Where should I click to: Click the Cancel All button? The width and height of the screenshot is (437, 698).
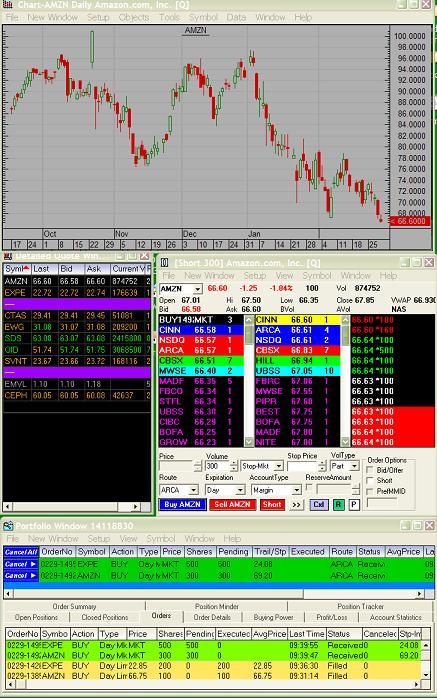tap(21, 552)
